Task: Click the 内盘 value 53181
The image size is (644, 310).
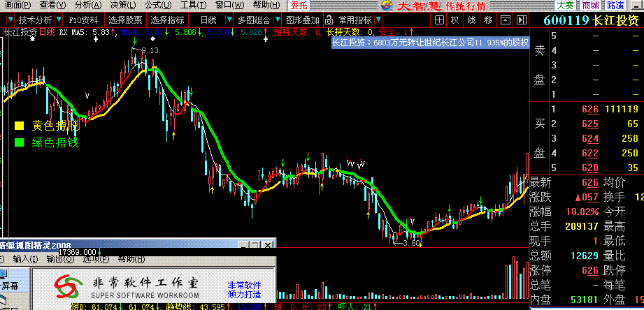Action: pyautogui.click(x=585, y=300)
